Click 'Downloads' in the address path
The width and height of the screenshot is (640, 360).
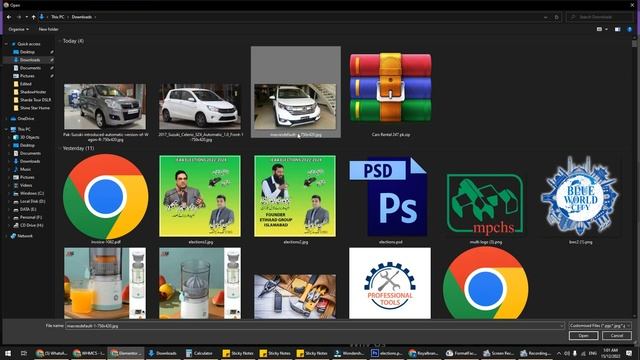pos(82,17)
